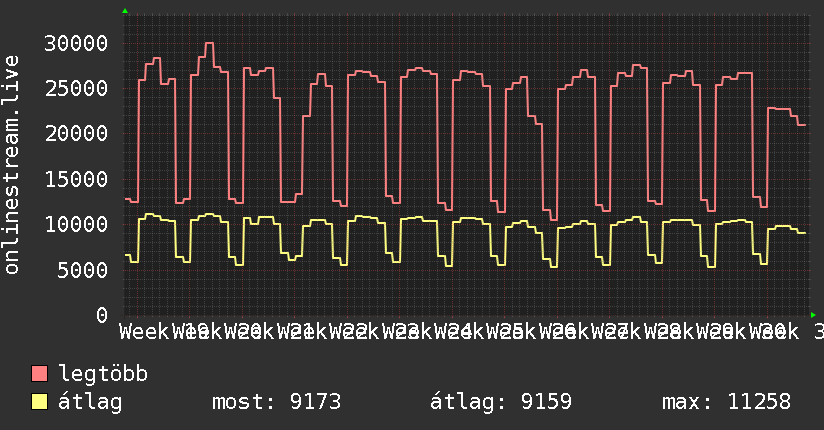824x430 pixels.
Task: Click the green arrow atop the y-axis
Action: pyautogui.click(x=125, y=11)
